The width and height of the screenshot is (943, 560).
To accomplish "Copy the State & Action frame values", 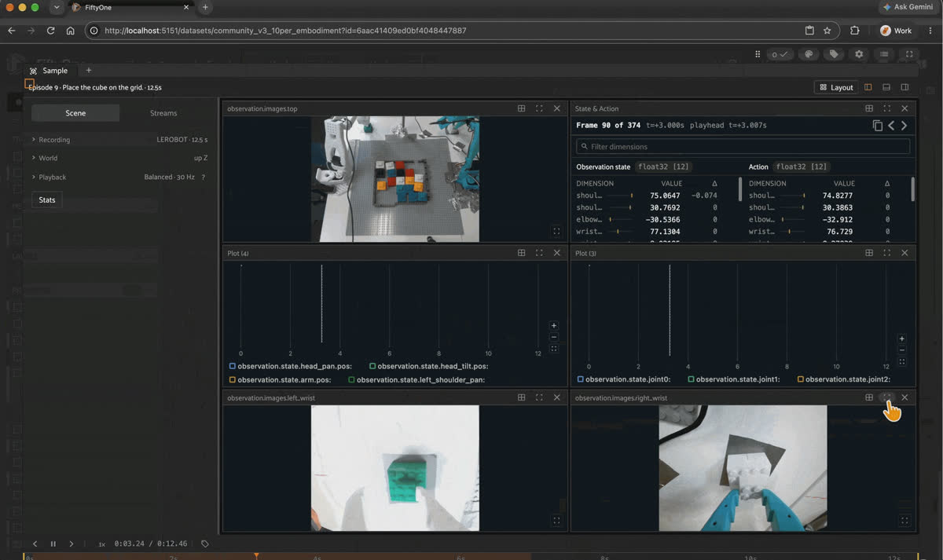I will [877, 126].
